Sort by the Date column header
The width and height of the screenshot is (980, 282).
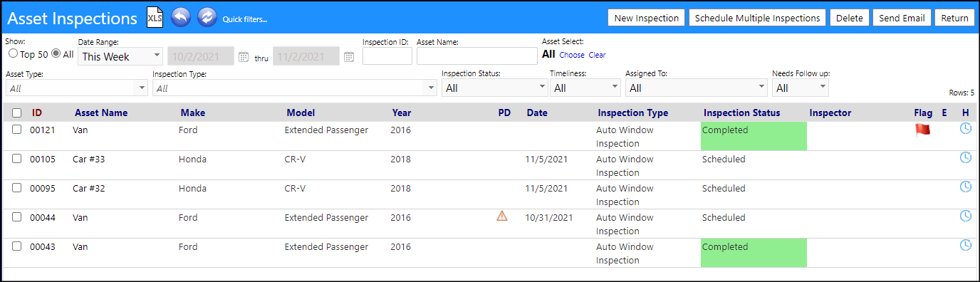537,113
